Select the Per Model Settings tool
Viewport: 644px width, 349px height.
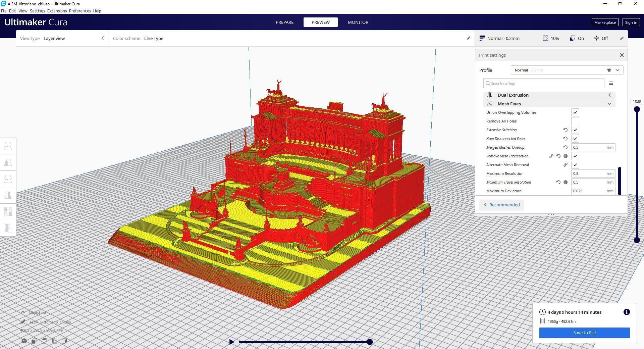[8, 212]
